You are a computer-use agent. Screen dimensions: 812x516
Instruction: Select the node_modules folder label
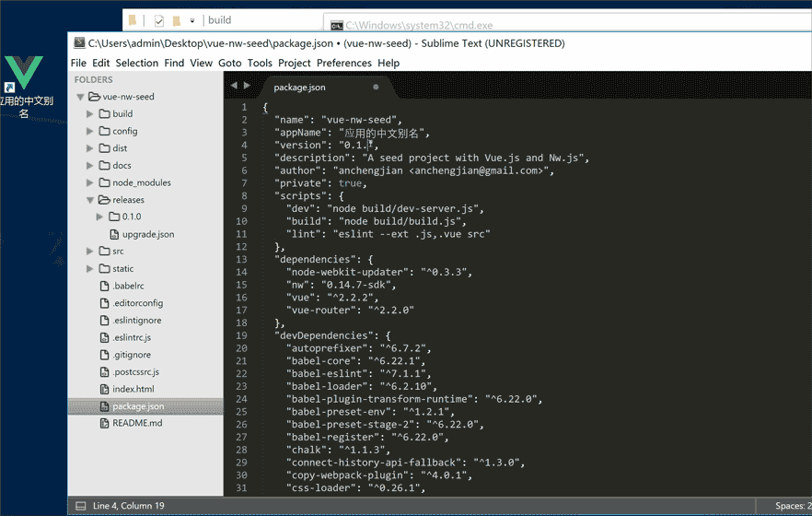tap(142, 182)
